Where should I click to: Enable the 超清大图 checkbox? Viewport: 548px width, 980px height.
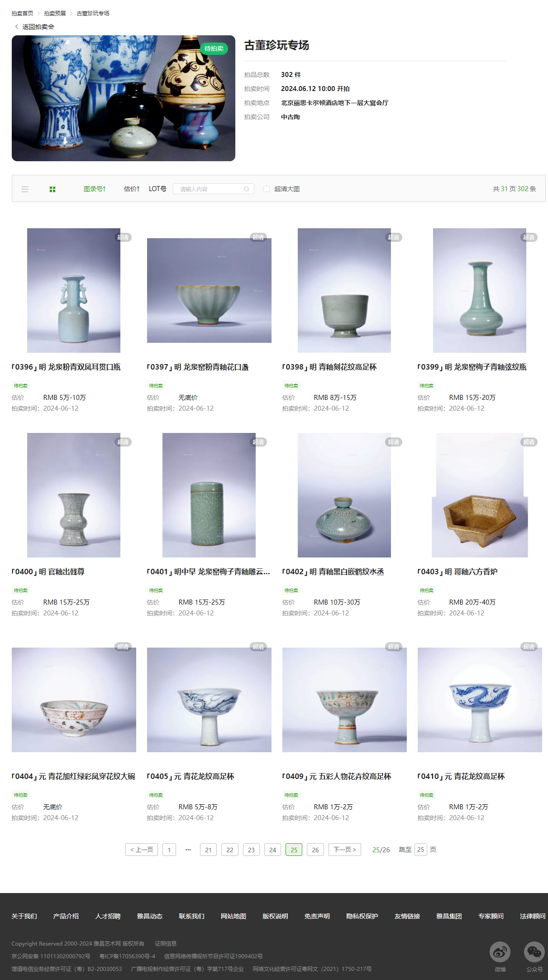(267, 189)
